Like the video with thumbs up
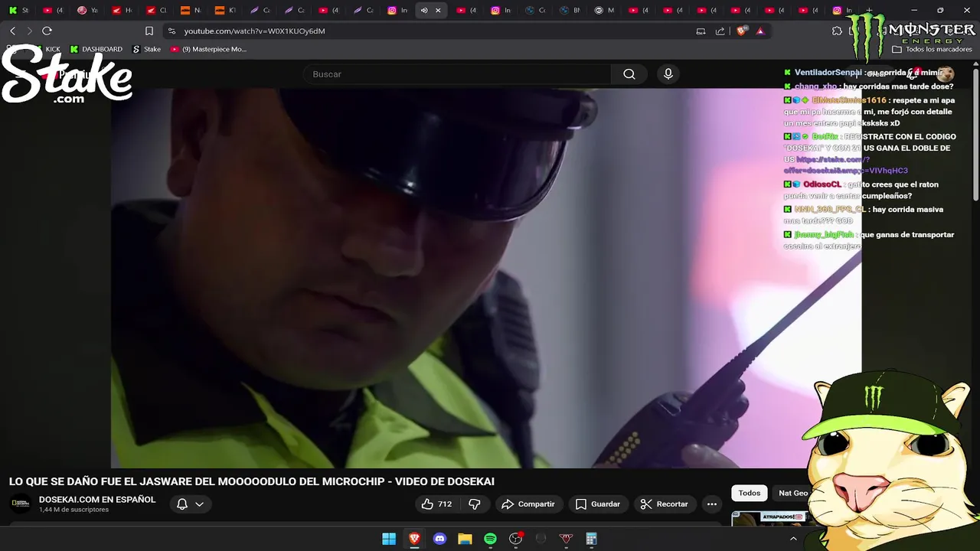 tap(436, 504)
